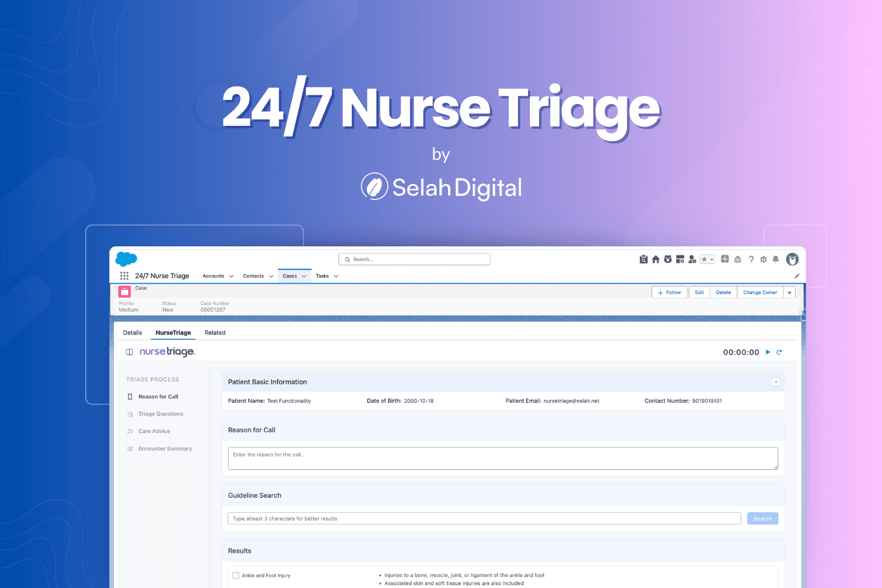The width and height of the screenshot is (882, 588).
Task: Open the Help question mark icon
Action: point(751,259)
